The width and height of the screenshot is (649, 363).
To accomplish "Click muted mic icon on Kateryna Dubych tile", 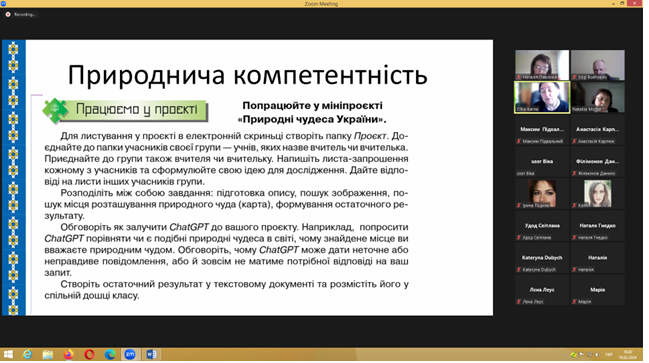I will [519, 270].
